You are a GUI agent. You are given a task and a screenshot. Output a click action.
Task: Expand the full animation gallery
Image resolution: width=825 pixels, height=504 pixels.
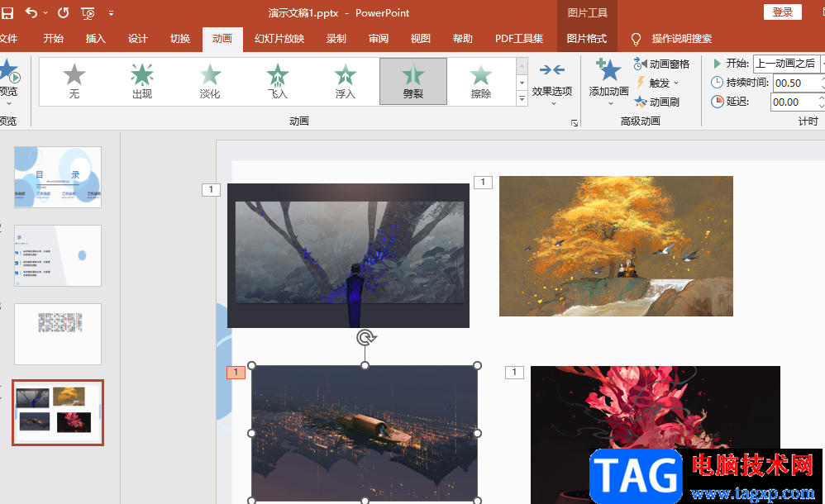tap(522, 98)
